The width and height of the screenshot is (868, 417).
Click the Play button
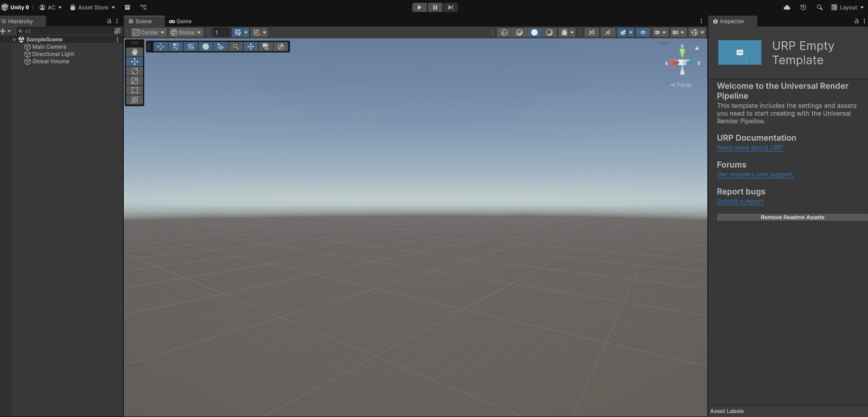[x=419, y=8]
